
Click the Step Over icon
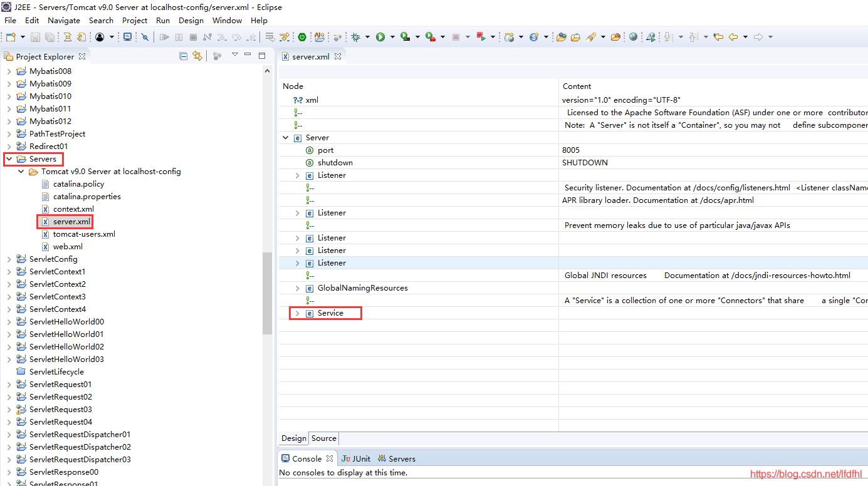pyautogui.click(x=236, y=38)
